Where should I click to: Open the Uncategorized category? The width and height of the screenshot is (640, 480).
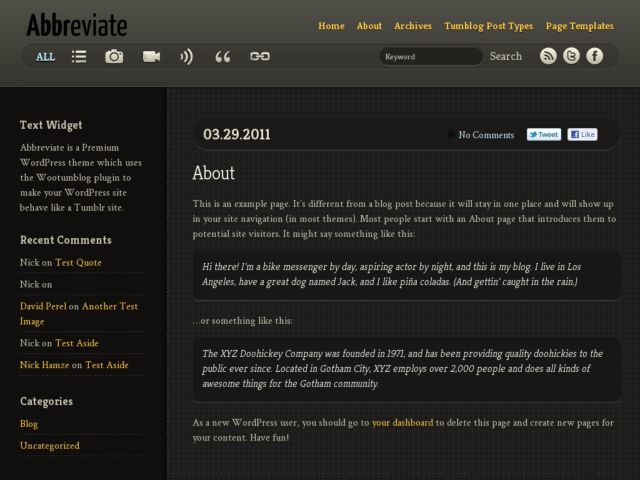coord(50,446)
